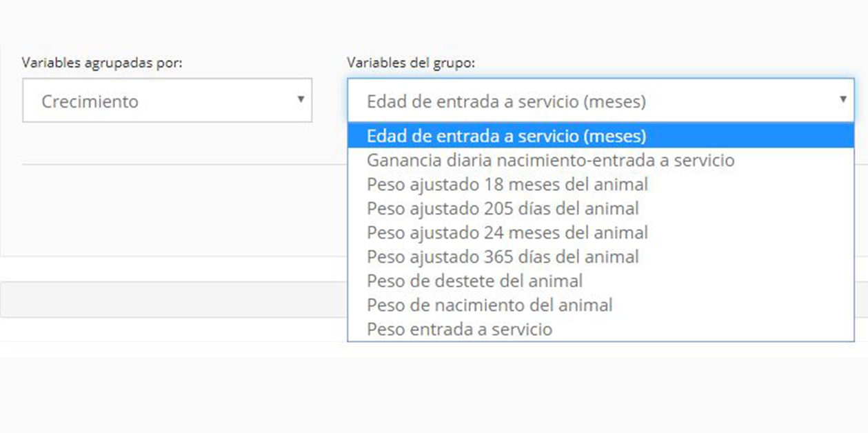
Task: Choose Peso de nacimiento del animal
Action: coord(600,305)
